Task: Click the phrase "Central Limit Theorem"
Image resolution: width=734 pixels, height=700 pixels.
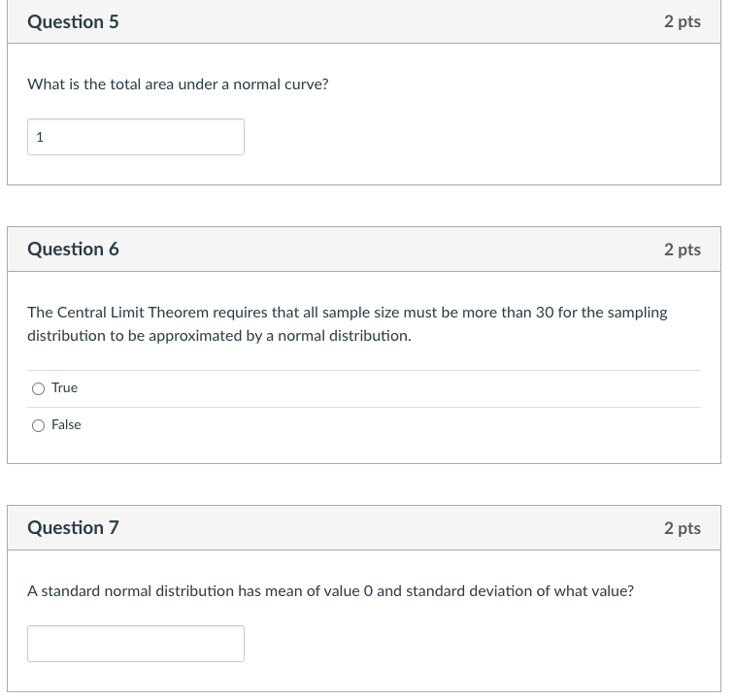Action: 135,313
